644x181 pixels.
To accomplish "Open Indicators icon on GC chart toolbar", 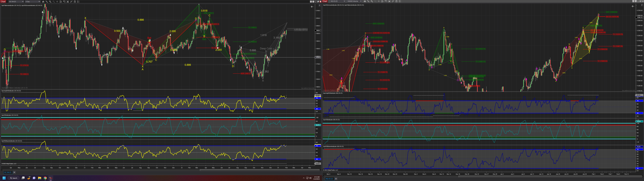I will pyautogui.click(x=71, y=2).
